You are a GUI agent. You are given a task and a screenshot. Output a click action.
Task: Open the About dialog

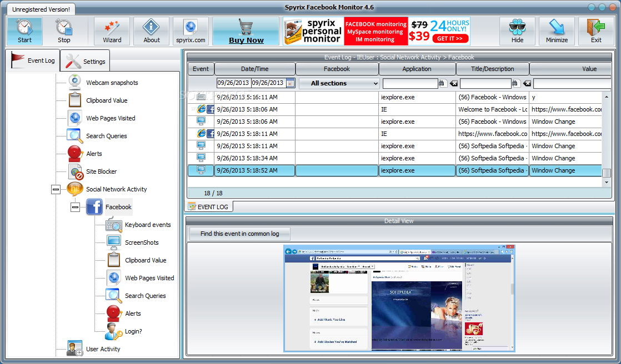point(151,31)
